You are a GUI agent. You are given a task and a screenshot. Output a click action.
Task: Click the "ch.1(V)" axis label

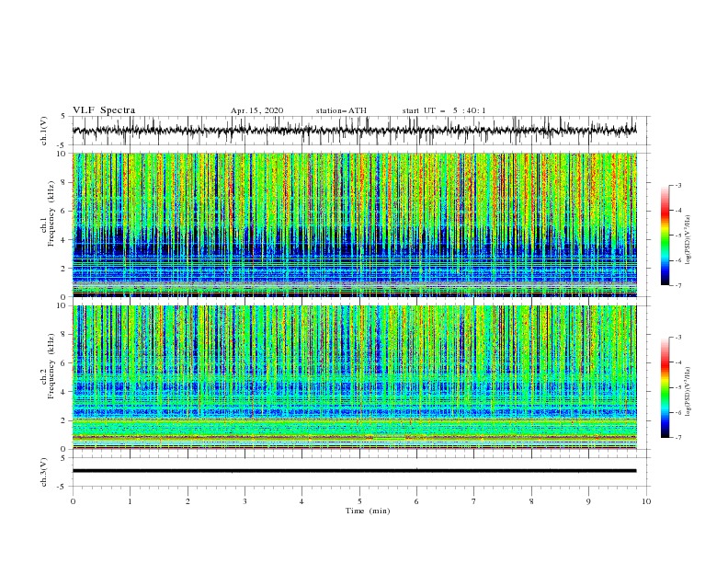point(44,131)
